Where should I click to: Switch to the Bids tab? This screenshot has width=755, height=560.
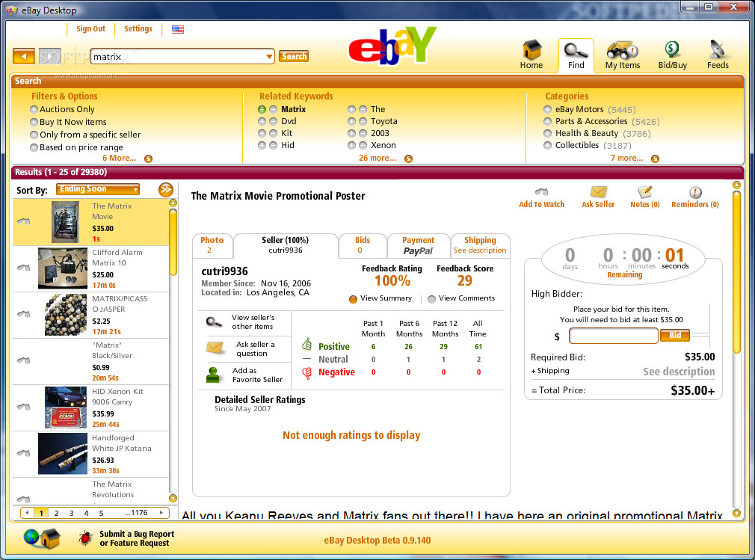(363, 245)
